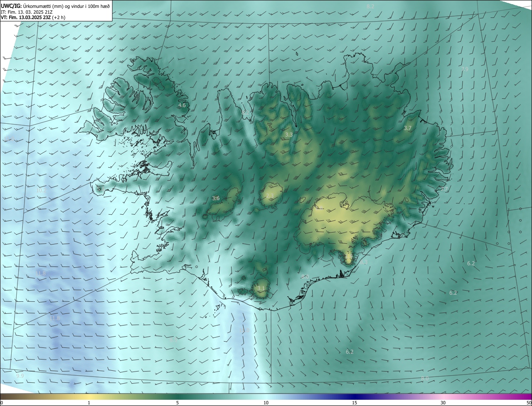The height and width of the screenshot is (406, 532).
Task: Click the 3.3 value label in north Iceland
Action: coord(289,135)
